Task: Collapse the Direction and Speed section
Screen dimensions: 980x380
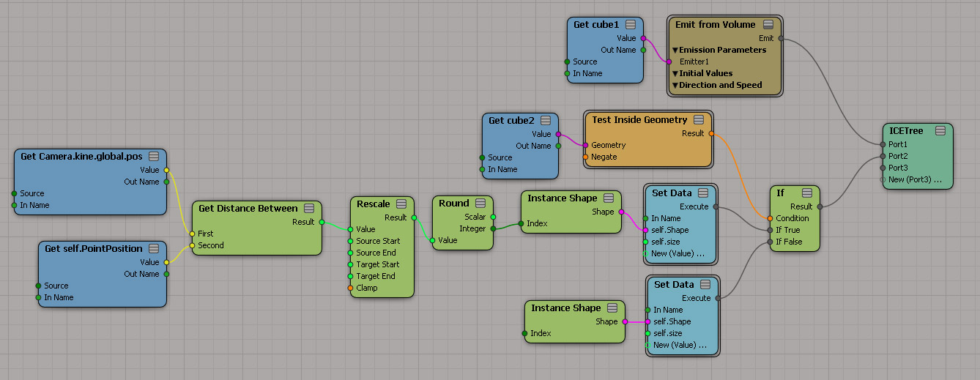Action: [x=675, y=86]
